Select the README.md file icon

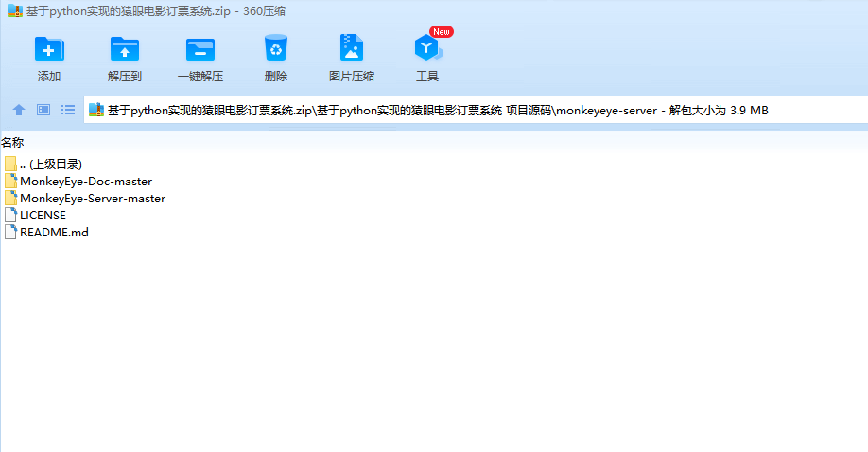(x=10, y=232)
